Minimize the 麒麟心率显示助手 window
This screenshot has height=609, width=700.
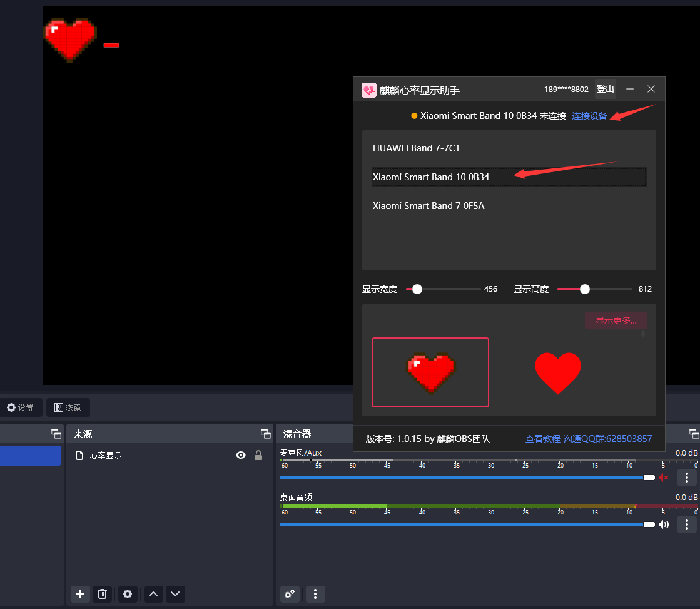pyautogui.click(x=630, y=89)
